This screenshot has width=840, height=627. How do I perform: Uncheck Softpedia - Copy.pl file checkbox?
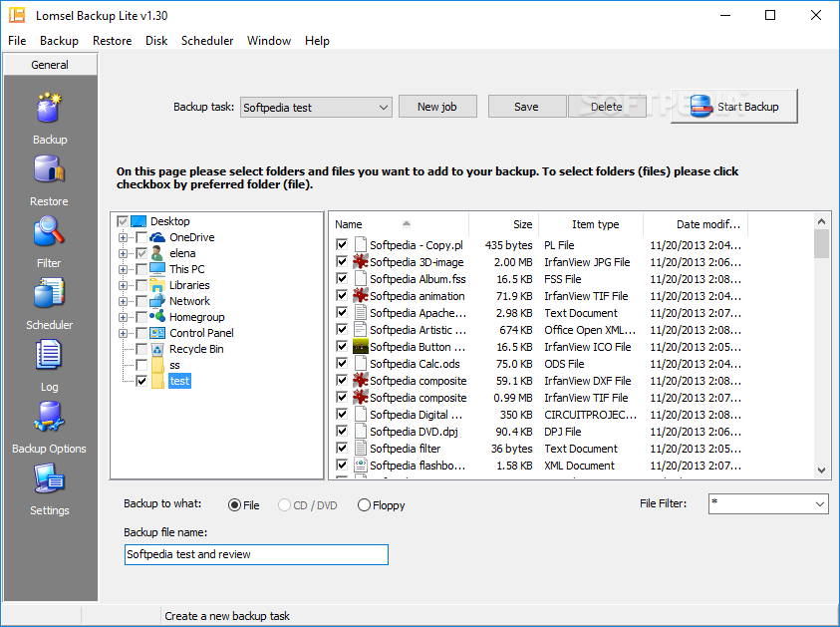[342, 245]
